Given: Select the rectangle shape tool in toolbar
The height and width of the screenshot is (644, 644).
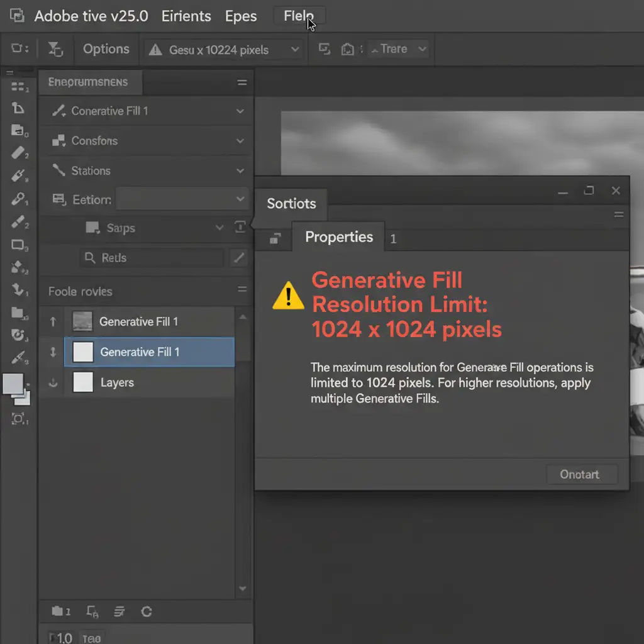Looking at the screenshot, I should point(18,245).
